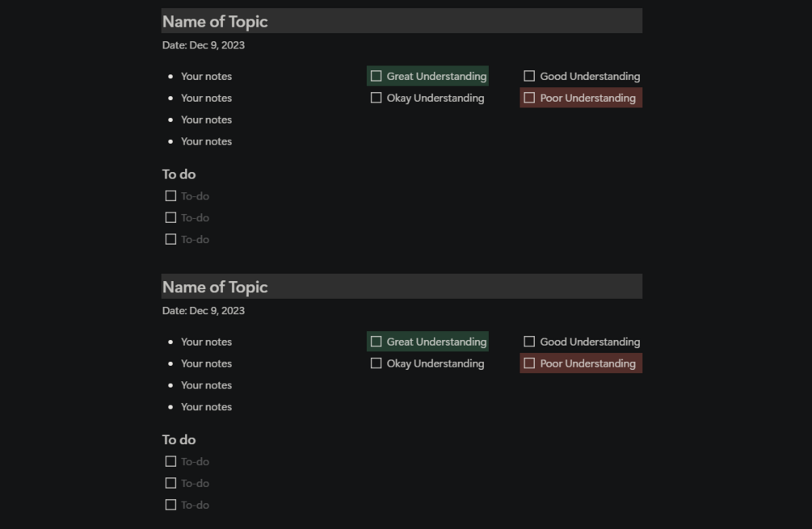Click the To do heading in the bottom section

tap(179, 439)
